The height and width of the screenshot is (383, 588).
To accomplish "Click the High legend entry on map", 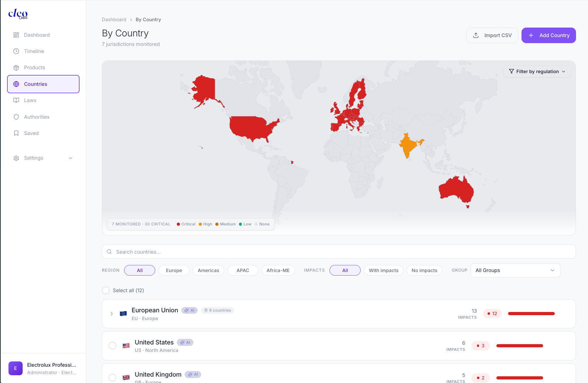I will (205, 224).
